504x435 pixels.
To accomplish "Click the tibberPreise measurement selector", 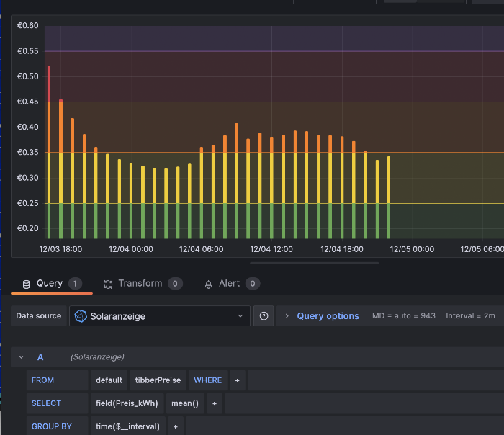I will 158,380.
